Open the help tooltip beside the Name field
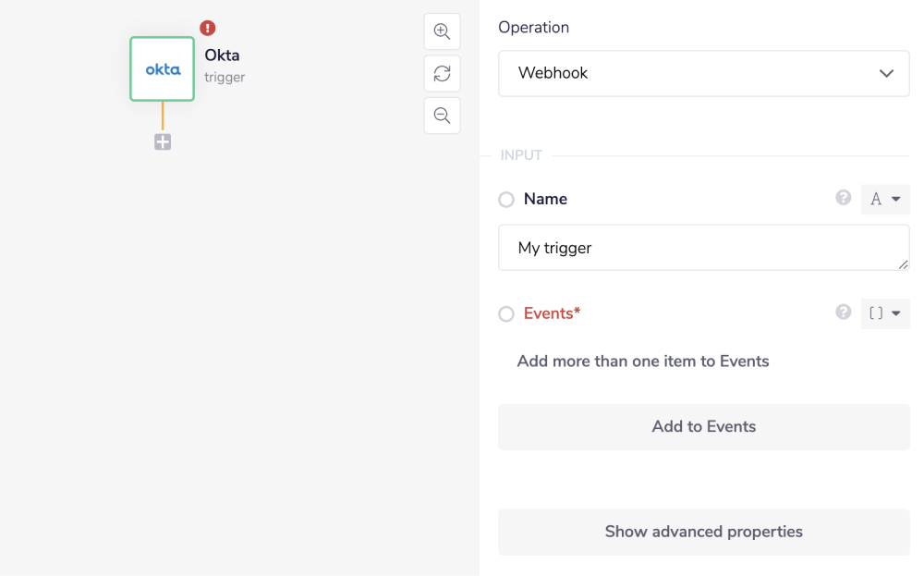The image size is (924, 576). point(843,197)
